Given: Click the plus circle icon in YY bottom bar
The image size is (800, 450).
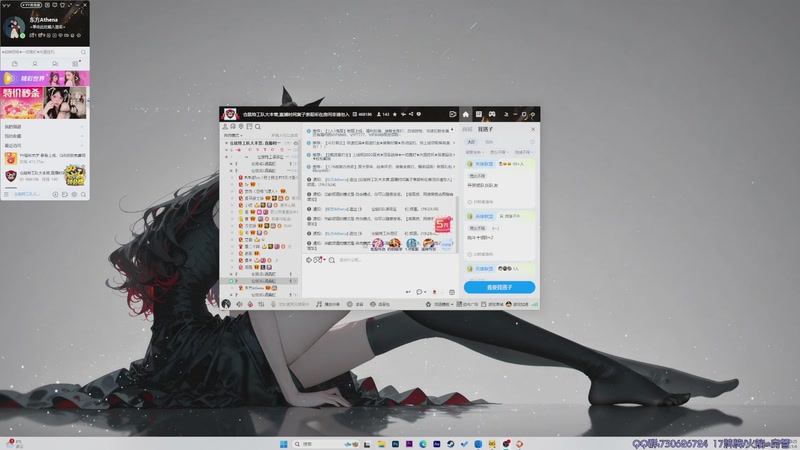Looking at the screenshot, I should [55, 194].
